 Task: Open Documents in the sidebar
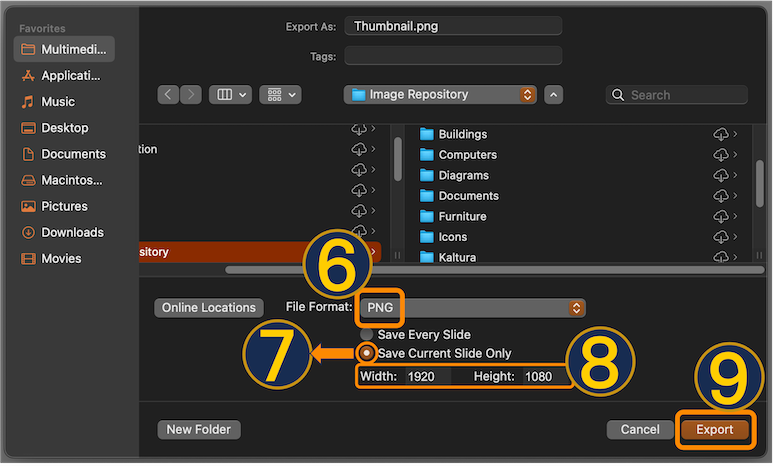(x=63, y=154)
